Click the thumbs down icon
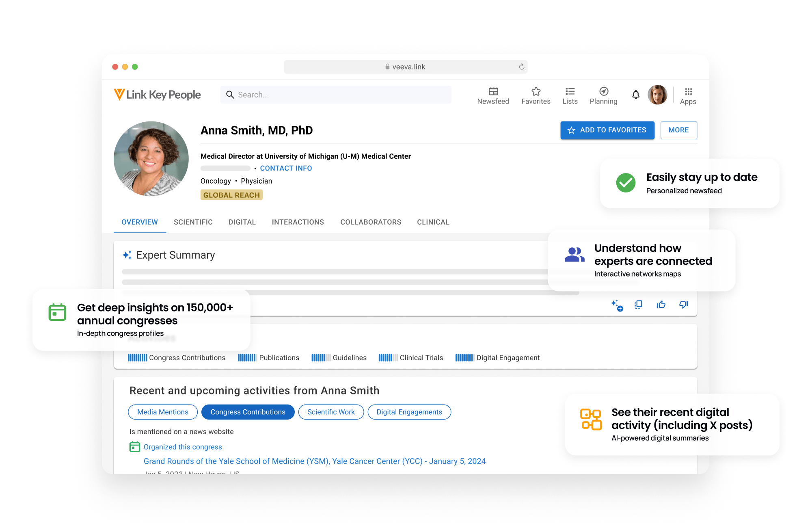The height and width of the screenshot is (528, 812). pyautogui.click(x=684, y=305)
